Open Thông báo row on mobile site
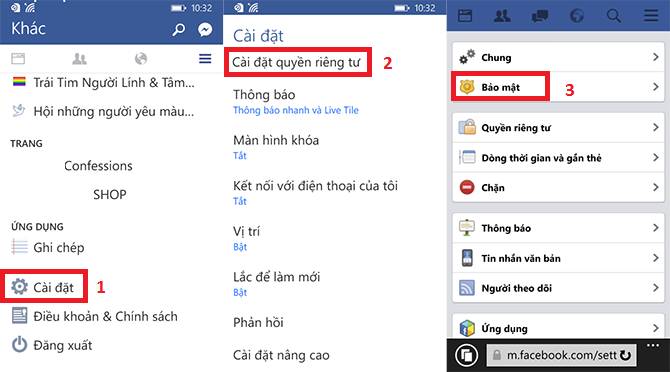This screenshot has height=372, width=670. point(558,228)
